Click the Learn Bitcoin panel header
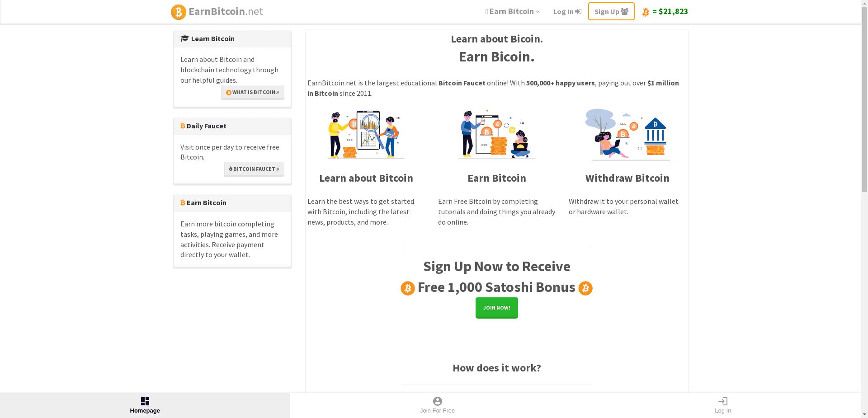The height and width of the screenshot is (418, 868). (232, 39)
